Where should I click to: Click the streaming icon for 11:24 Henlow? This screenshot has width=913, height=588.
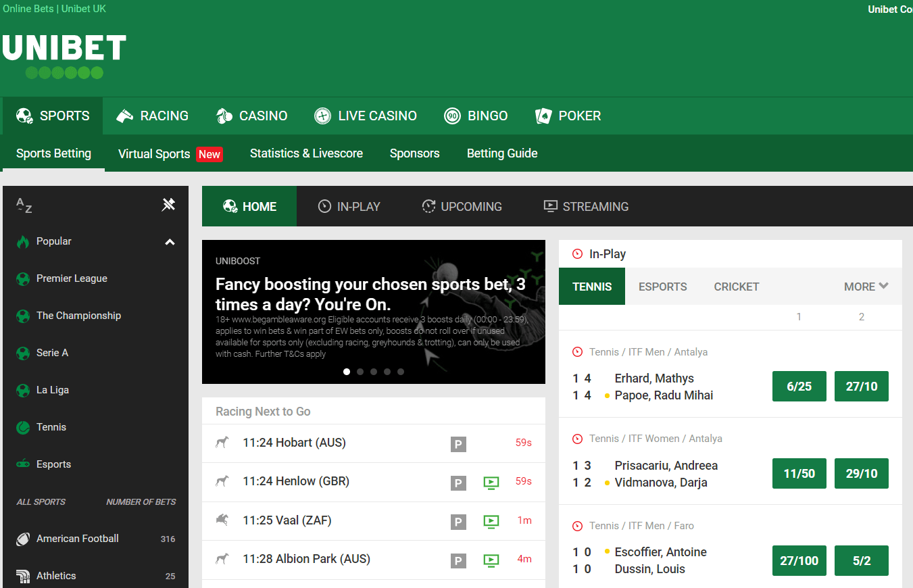click(491, 483)
